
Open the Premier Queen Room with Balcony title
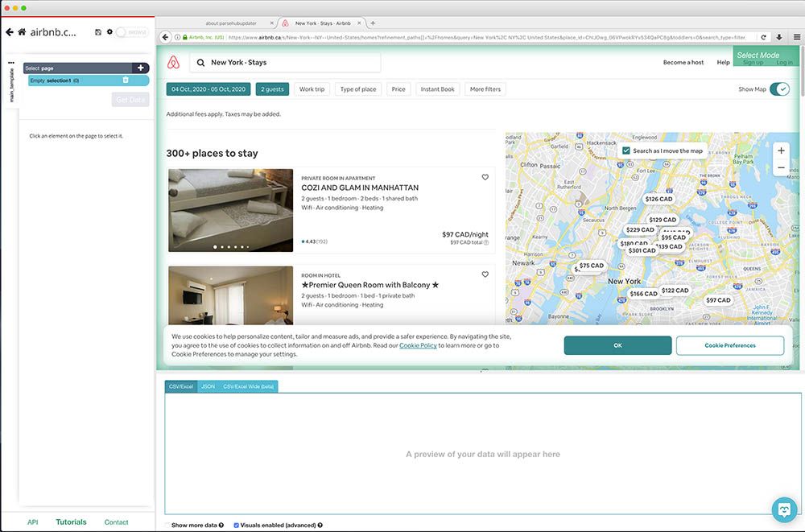pyautogui.click(x=370, y=285)
